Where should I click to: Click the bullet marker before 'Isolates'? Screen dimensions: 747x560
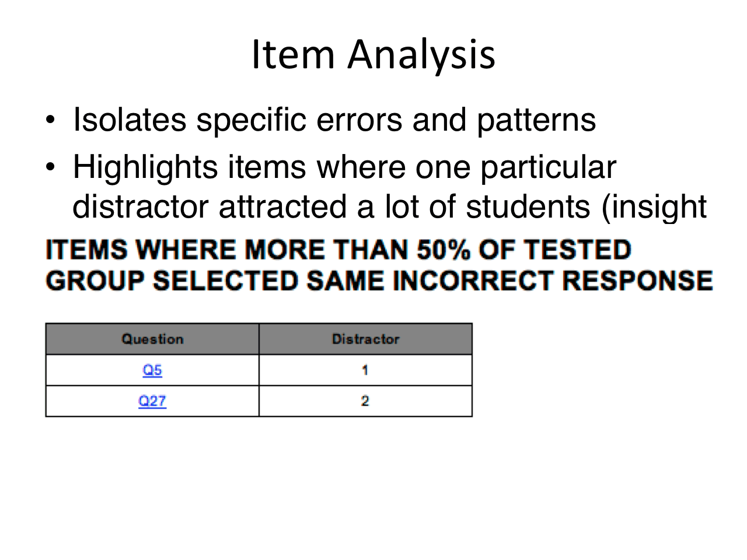point(51,121)
